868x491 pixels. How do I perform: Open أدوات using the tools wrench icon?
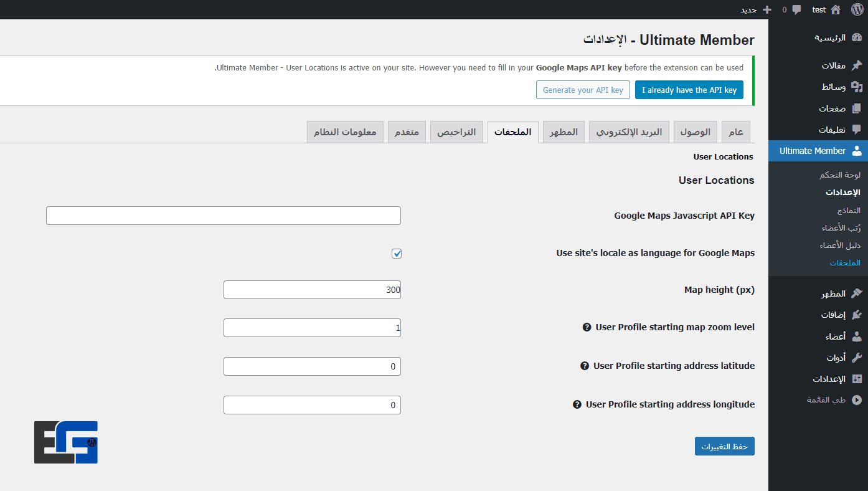(x=857, y=357)
